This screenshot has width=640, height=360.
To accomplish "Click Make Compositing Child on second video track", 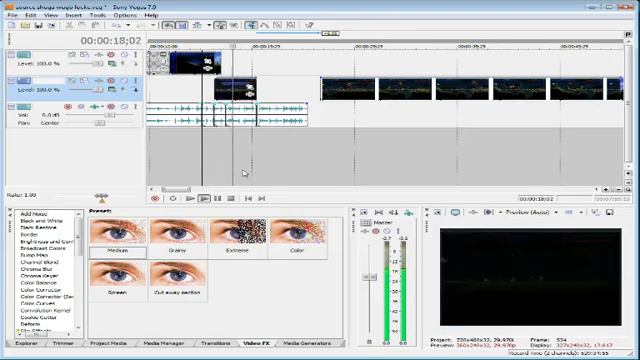I will [x=136, y=90].
